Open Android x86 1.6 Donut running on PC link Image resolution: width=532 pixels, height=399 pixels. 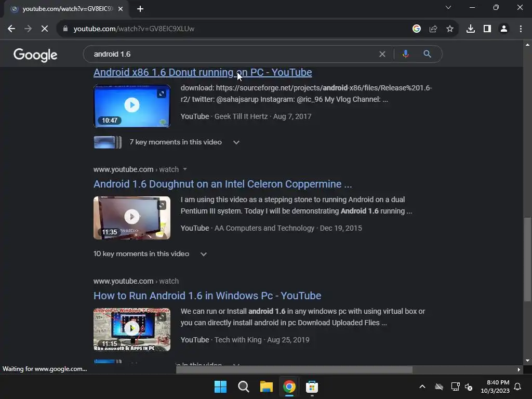point(203,72)
